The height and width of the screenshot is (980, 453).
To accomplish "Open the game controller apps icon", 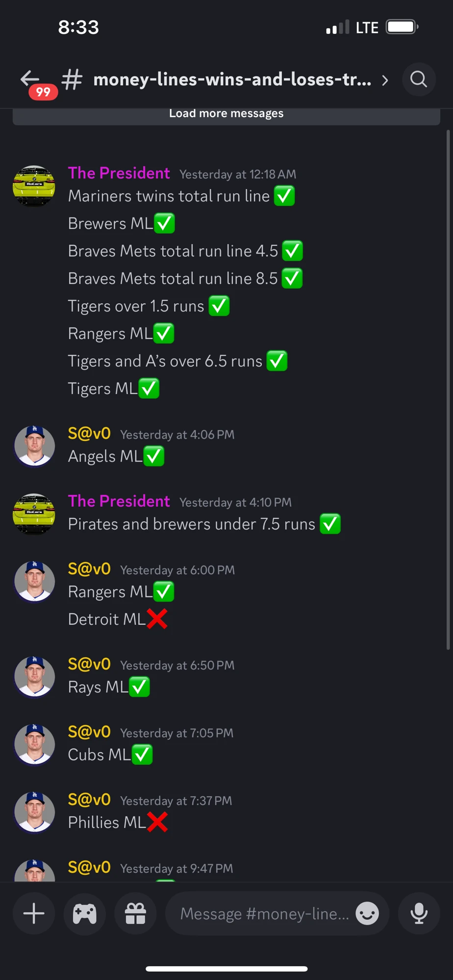I will tap(85, 913).
